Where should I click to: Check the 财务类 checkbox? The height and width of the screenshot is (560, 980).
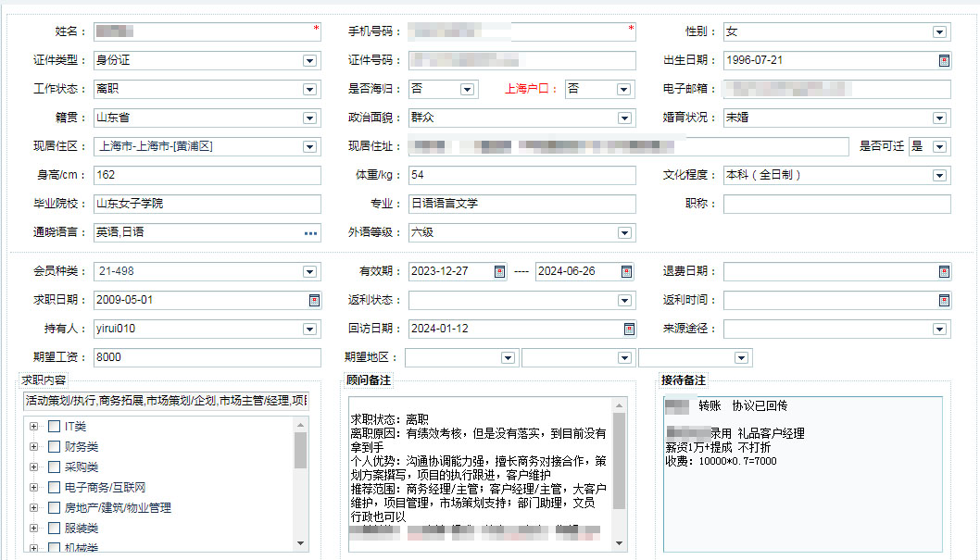pyautogui.click(x=55, y=447)
